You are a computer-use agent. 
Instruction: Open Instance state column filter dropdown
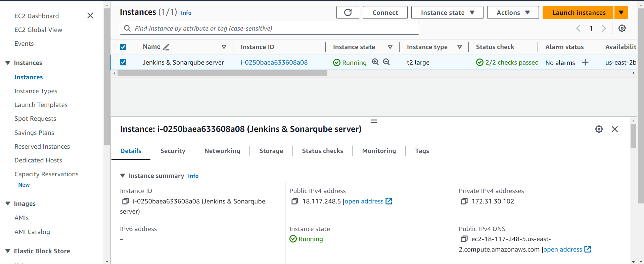(390, 47)
